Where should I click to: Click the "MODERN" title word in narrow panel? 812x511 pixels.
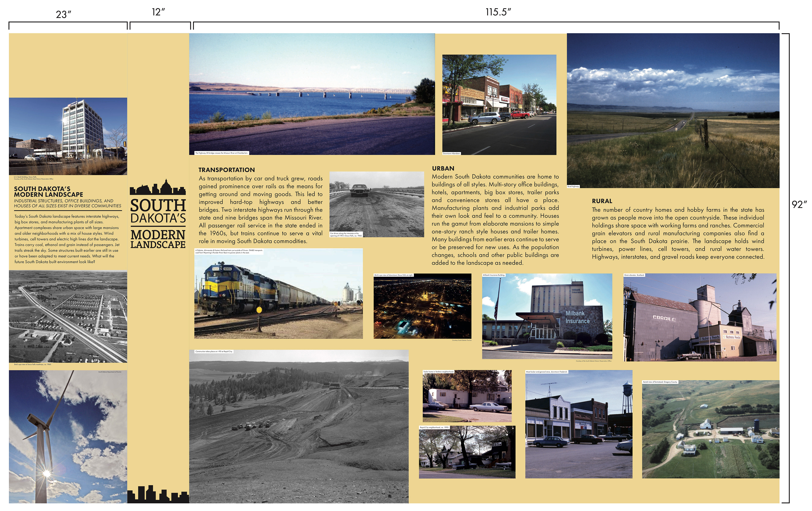tap(158, 235)
